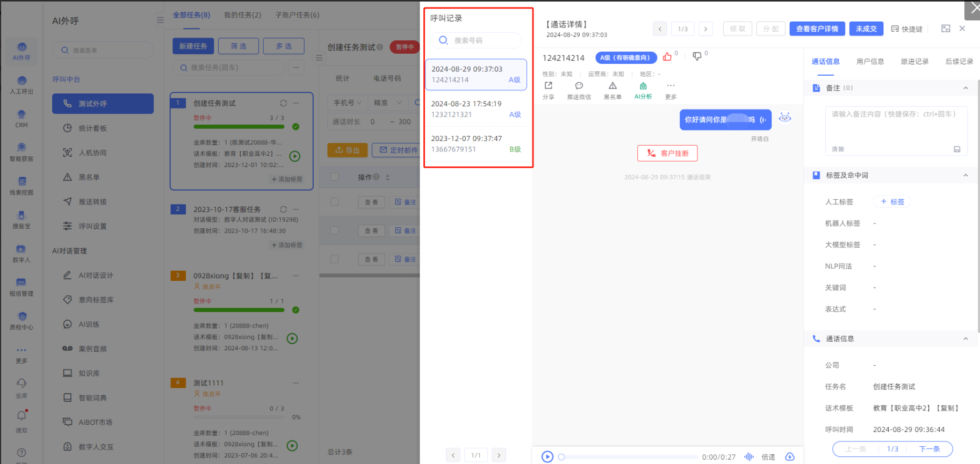The height and width of the screenshot is (464, 980).
Task: Add a manual tag with + 标签
Action: point(892,202)
